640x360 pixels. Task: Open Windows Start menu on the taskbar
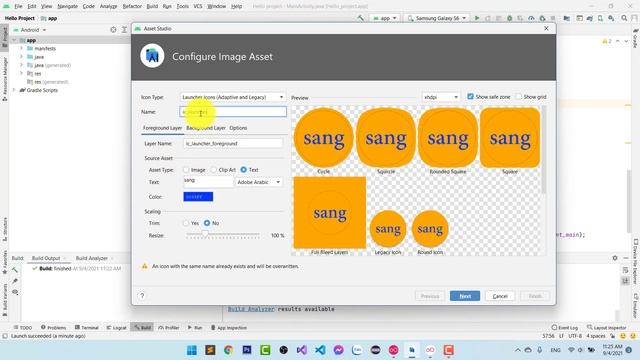pos(191,350)
